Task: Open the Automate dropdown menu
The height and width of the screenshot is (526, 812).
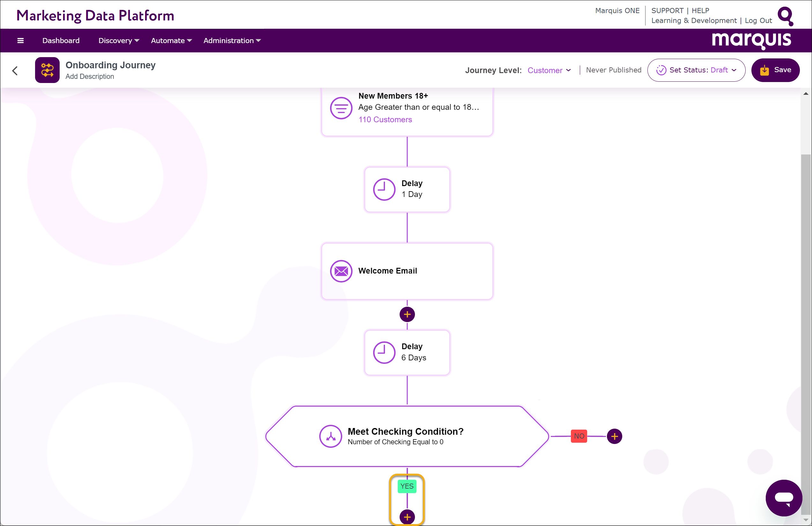Action: click(171, 41)
